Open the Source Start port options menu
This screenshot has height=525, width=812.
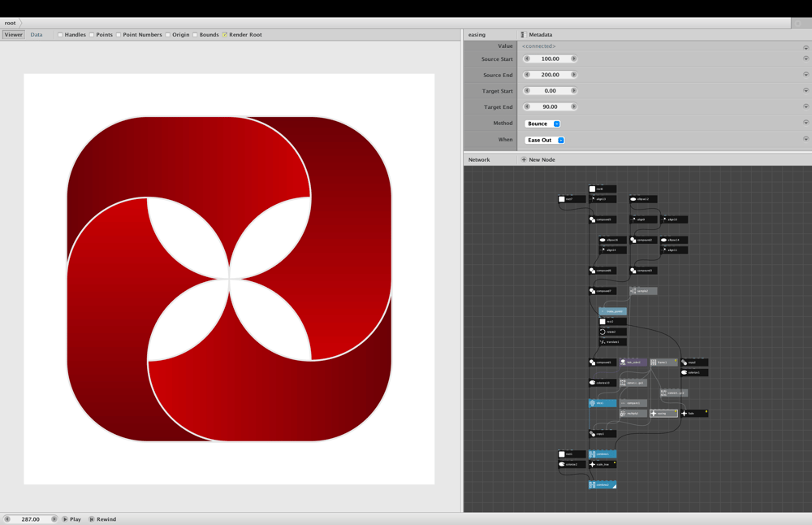point(806,59)
